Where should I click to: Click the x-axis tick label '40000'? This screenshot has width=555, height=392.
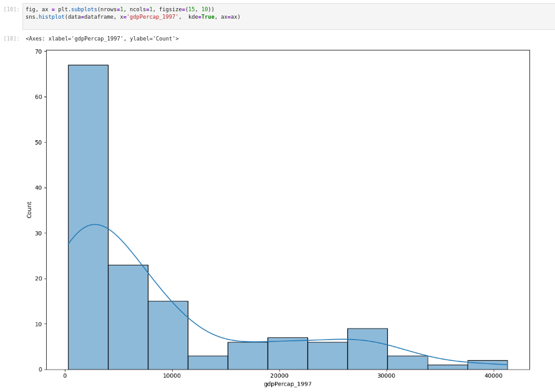click(493, 376)
